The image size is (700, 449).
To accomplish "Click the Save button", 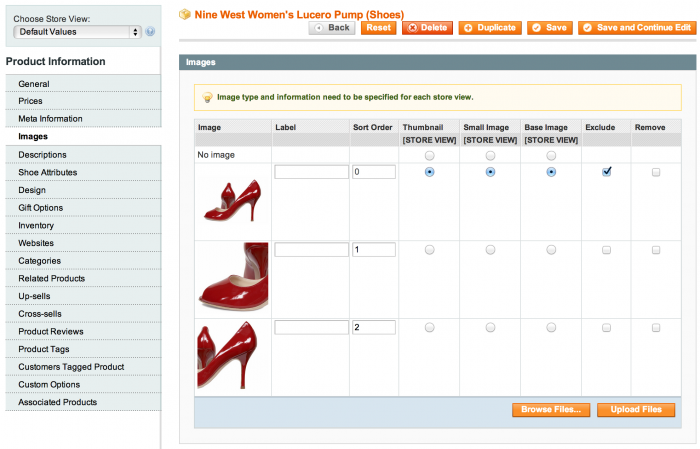I will pos(550,28).
